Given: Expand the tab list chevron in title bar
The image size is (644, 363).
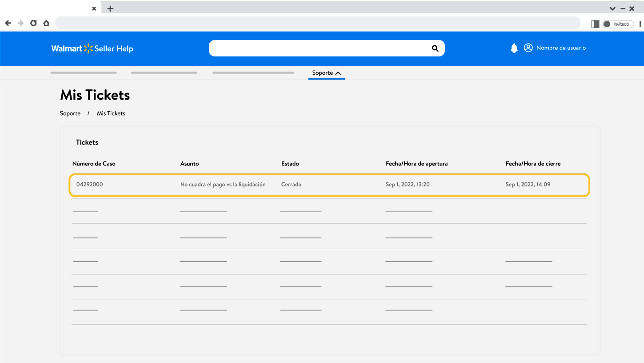Looking at the screenshot, I should (x=612, y=8).
